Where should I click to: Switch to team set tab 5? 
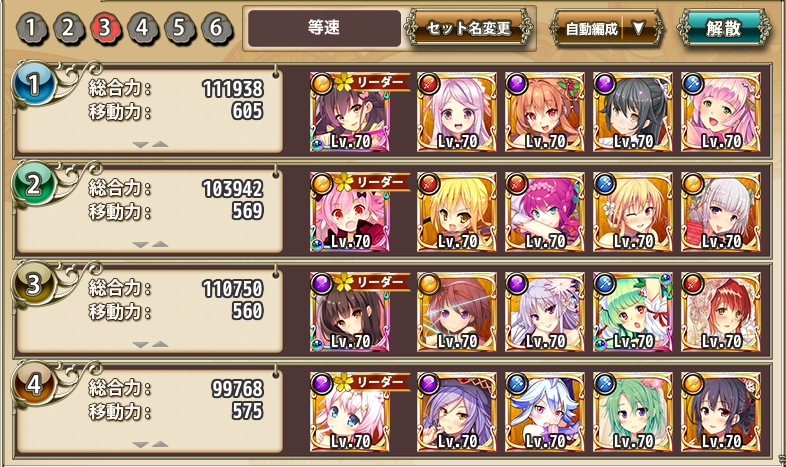(x=179, y=28)
